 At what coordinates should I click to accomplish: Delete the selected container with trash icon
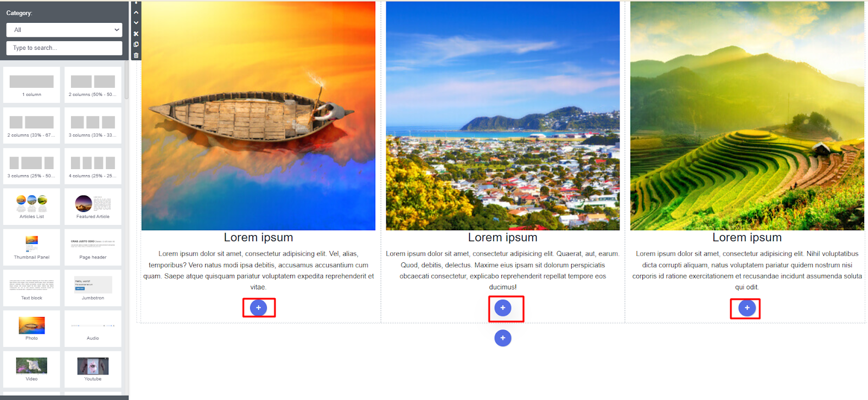pos(136,55)
